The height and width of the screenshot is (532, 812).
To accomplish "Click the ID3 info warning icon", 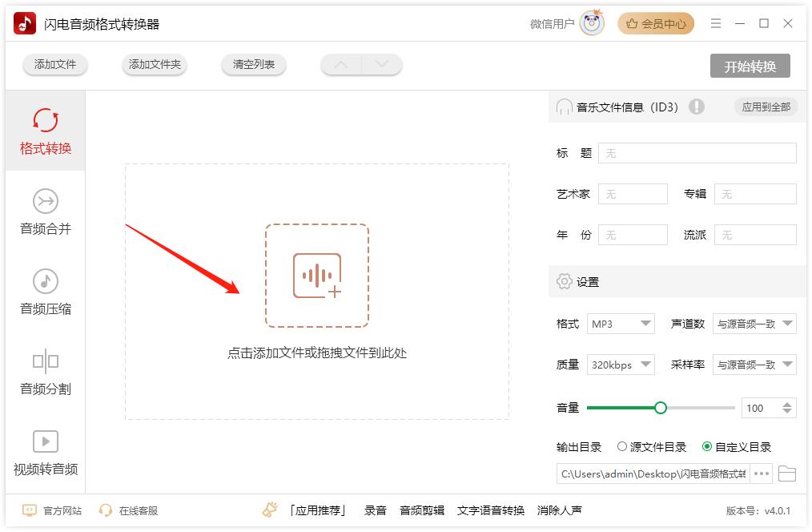I will pos(697,106).
